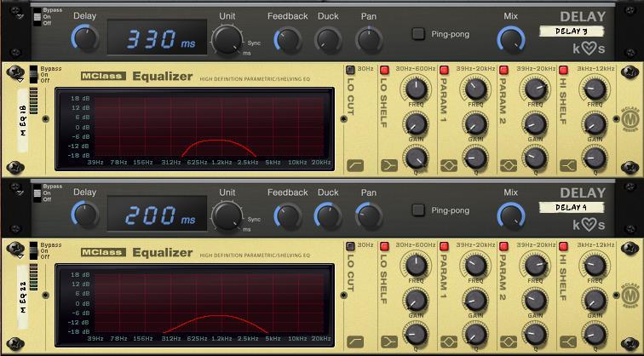Viewport: 644px width, 356px height.
Task: Click the Param 1 FREQ knob on M EQ 18
Action: (x=475, y=89)
